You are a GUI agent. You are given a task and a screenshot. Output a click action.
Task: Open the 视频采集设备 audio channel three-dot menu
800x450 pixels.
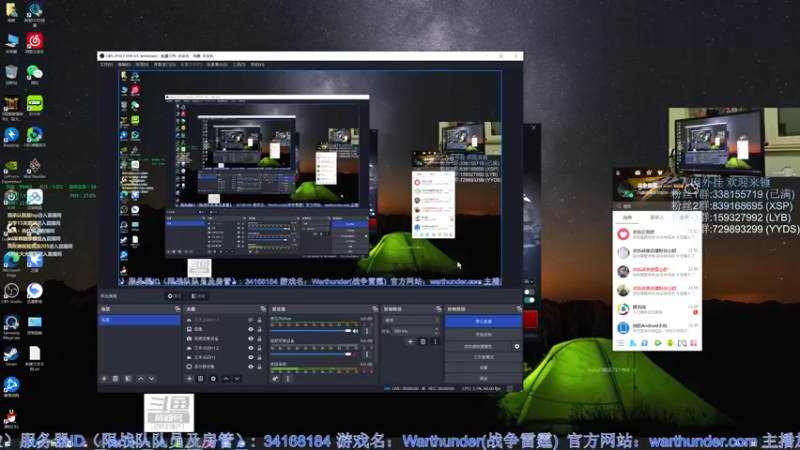(x=367, y=354)
